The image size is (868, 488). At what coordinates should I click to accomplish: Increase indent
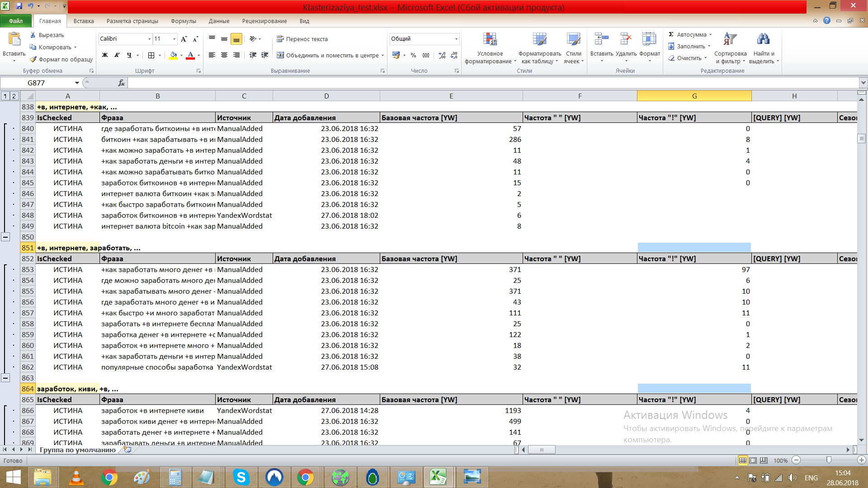(265, 55)
